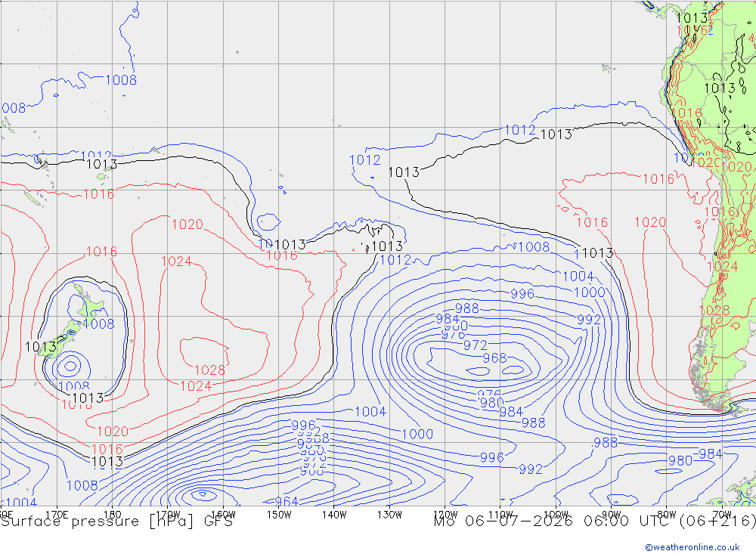Click the 130W longitude label

(x=389, y=515)
